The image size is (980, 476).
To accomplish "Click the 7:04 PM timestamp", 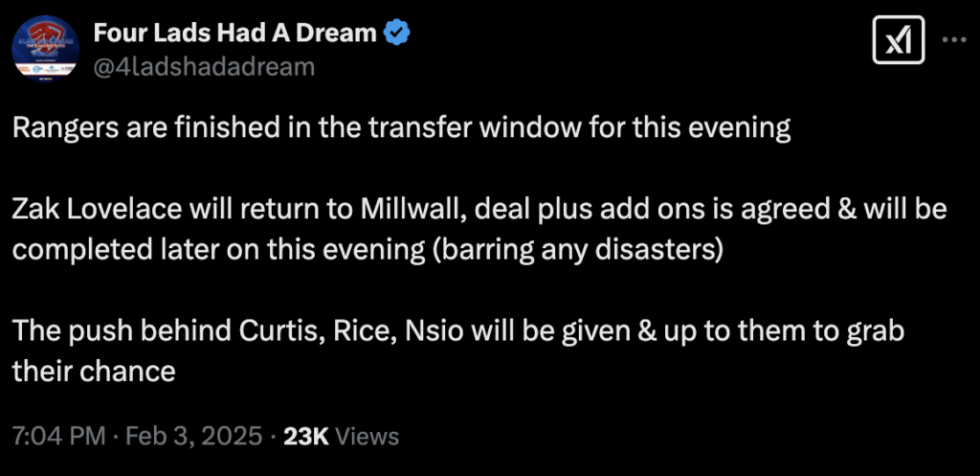I will tap(58, 436).
